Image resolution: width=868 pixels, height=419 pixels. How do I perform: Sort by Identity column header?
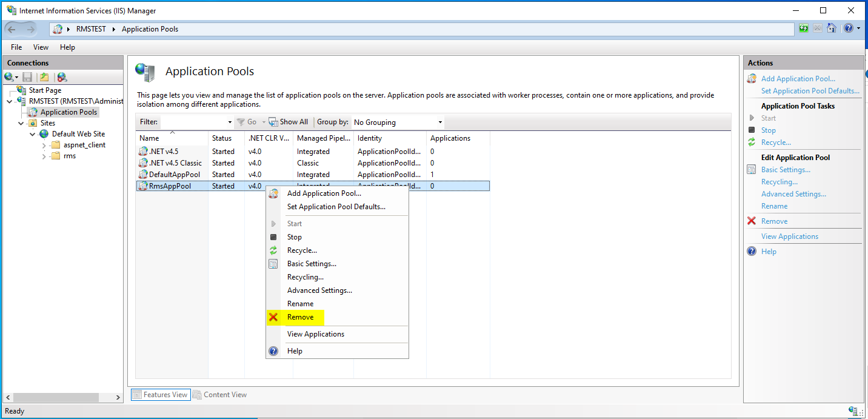click(x=390, y=138)
